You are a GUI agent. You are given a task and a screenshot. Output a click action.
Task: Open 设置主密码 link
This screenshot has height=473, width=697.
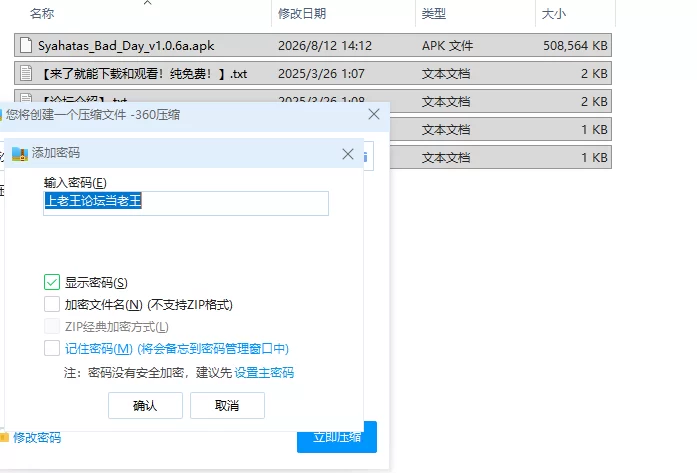(x=264, y=373)
